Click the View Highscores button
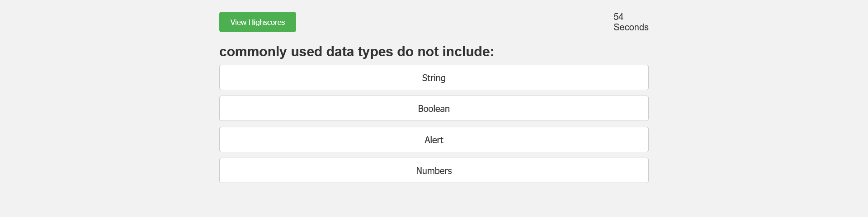868x217 pixels. pos(257,22)
